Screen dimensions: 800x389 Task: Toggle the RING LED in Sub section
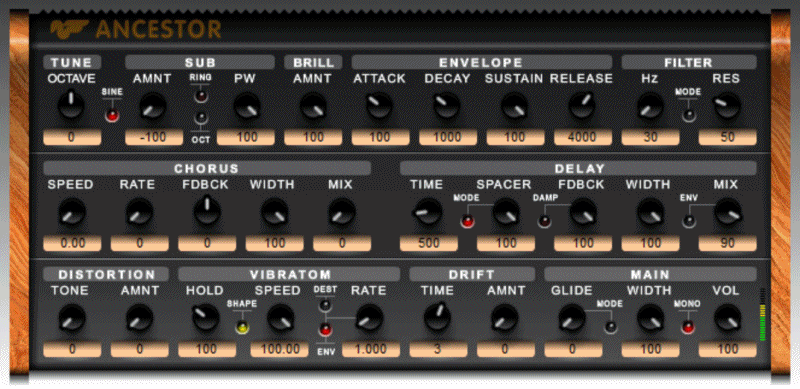click(201, 95)
